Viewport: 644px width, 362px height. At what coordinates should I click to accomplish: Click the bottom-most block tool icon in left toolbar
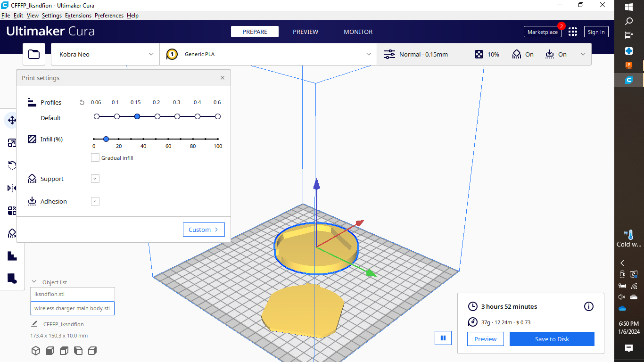(x=12, y=279)
